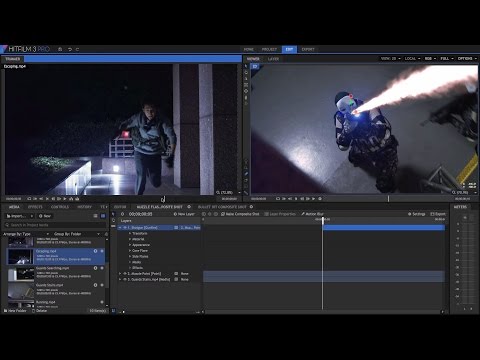The width and height of the screenshot is (480, 360).
Task: Open the OPTIONS dropdown in Viewer
Action: tap(467, 58)
